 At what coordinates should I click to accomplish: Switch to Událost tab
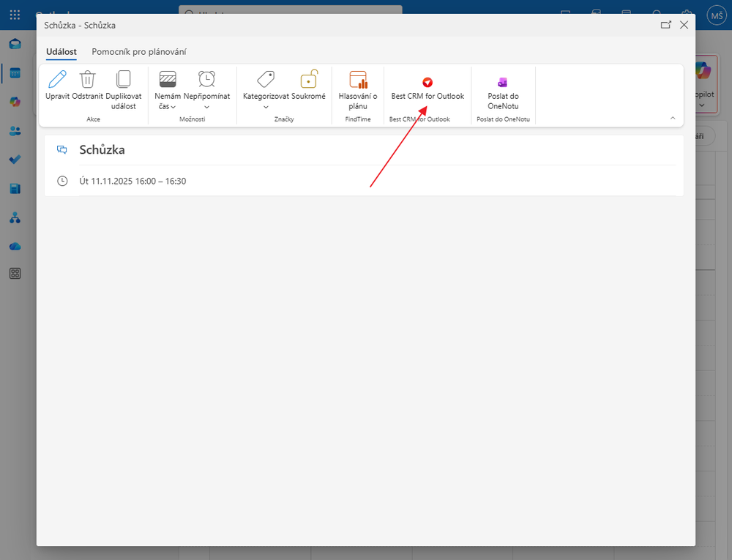point(61,52)
